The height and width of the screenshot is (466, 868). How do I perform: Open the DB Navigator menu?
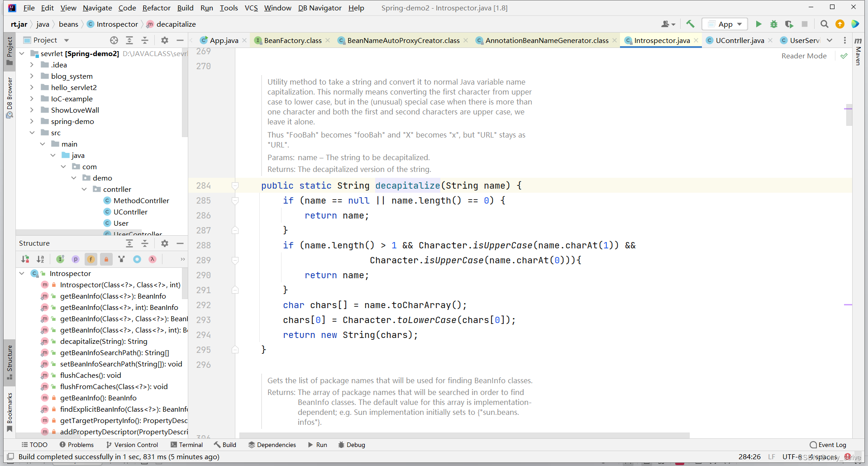pos(320,8)
